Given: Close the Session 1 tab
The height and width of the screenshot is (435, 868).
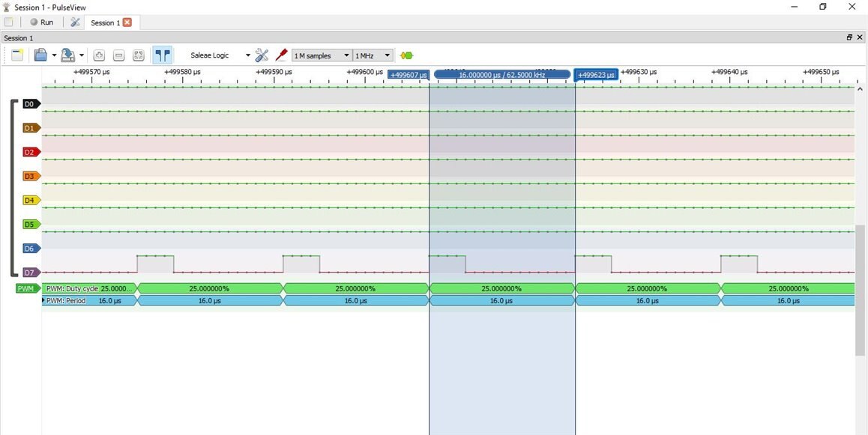Looking at the screenshot, I should point(127,22).
